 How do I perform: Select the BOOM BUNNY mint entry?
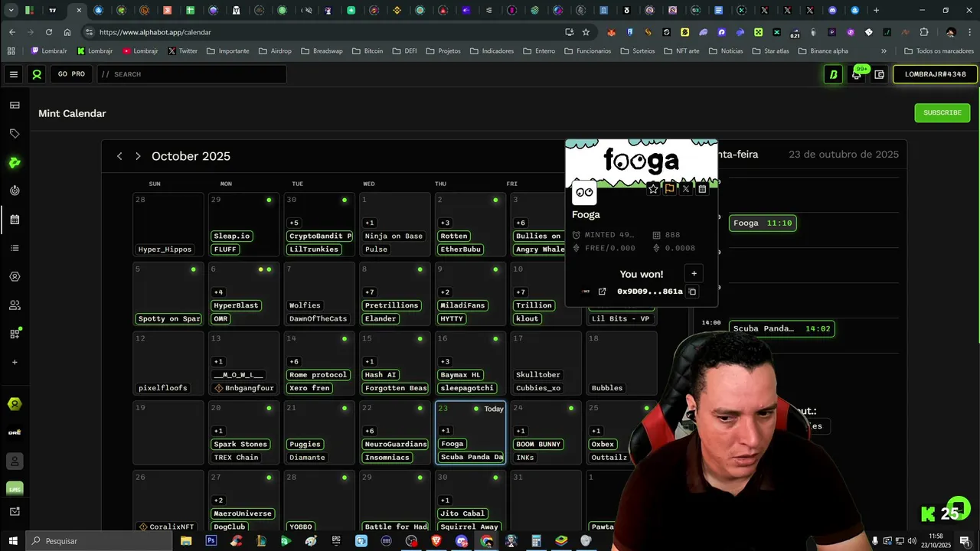pos(538,444)
